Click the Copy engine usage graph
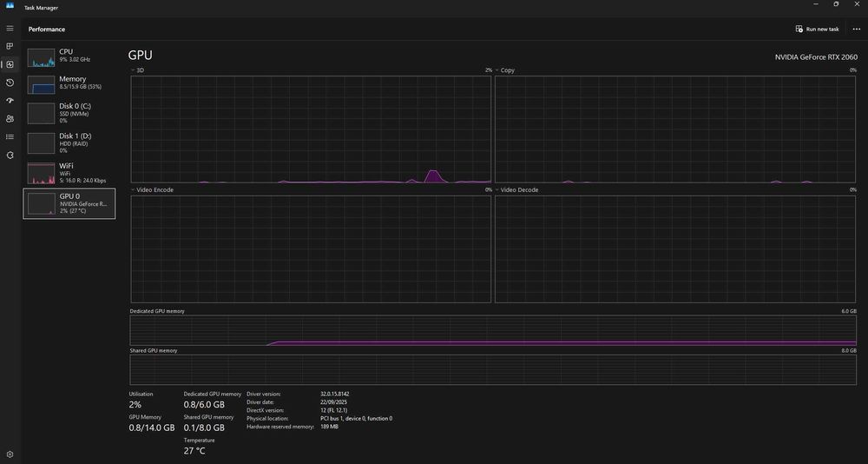The image size is (868, 464). coord(674,129)
